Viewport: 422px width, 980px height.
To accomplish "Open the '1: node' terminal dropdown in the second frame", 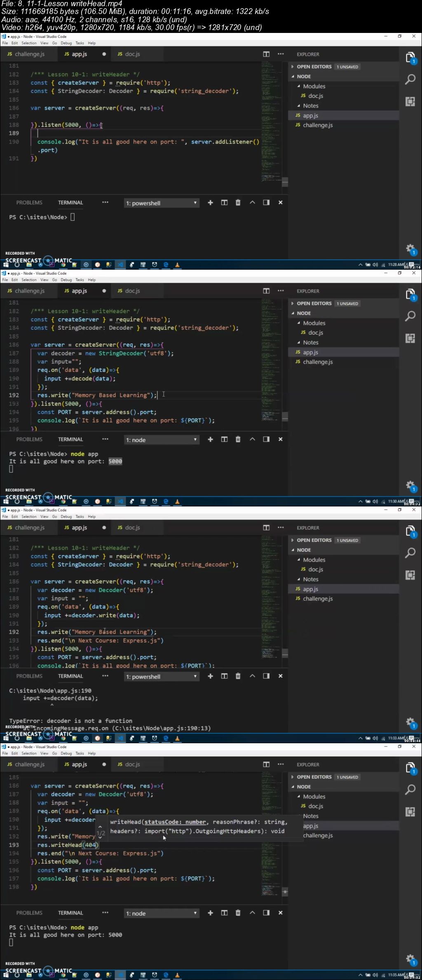I will 162,440.
